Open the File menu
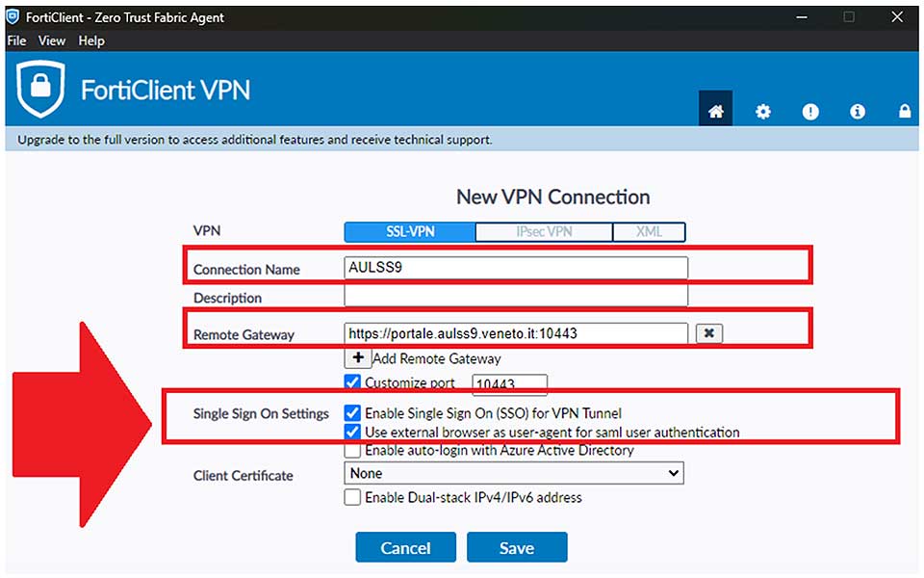924x578 pixels. click(x=16, y=40)
